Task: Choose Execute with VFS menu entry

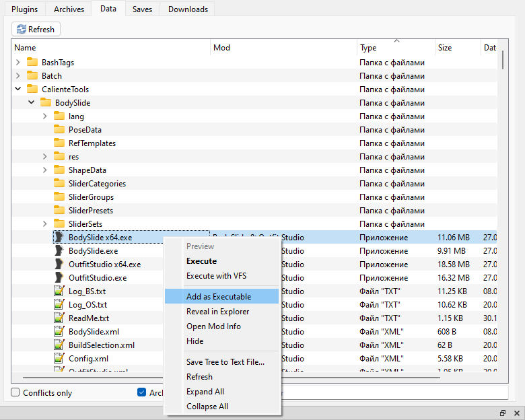Action: coord(222,276)
